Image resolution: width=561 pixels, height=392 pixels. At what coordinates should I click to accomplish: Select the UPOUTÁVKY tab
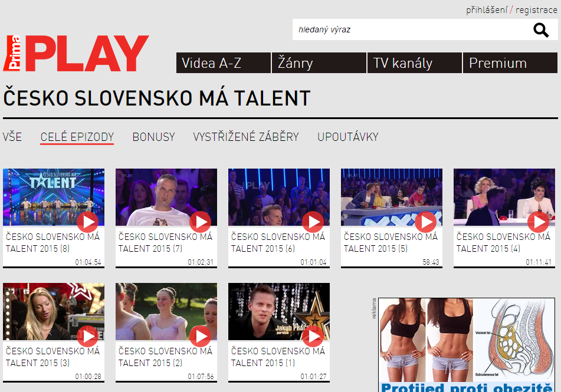[x=348, y=137]
